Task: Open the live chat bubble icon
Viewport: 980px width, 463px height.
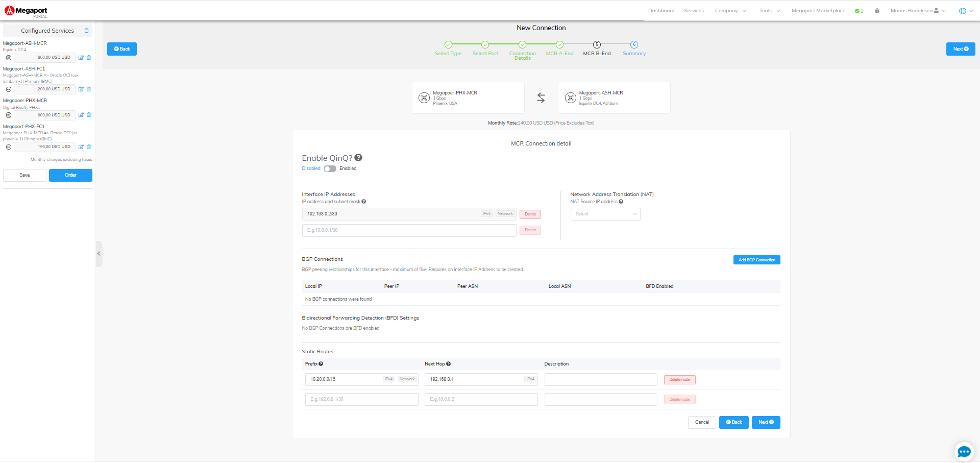Action: (x=964, y=452)
